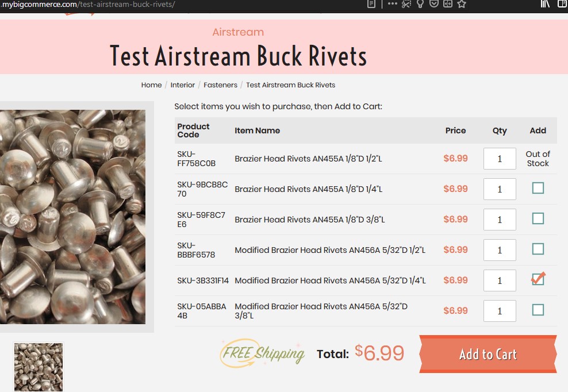Click the page title Test Airstream Buck Rivets

[x=238, y=56]
